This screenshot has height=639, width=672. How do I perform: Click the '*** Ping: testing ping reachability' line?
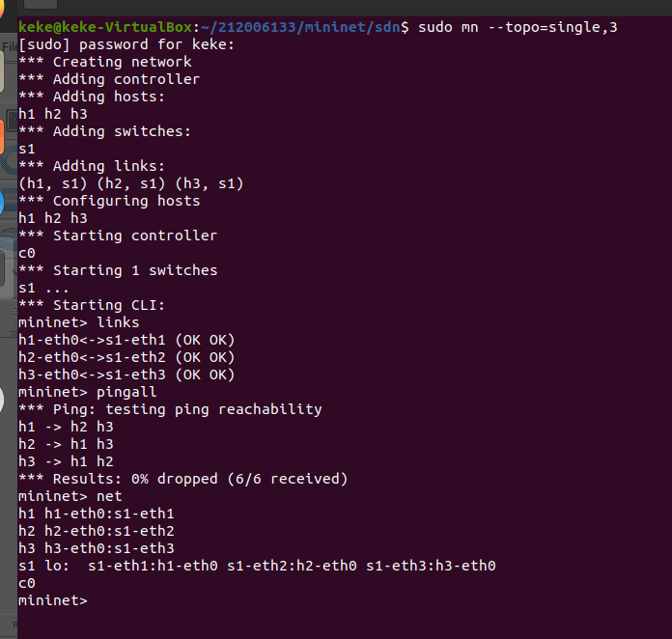click(170, 409)
